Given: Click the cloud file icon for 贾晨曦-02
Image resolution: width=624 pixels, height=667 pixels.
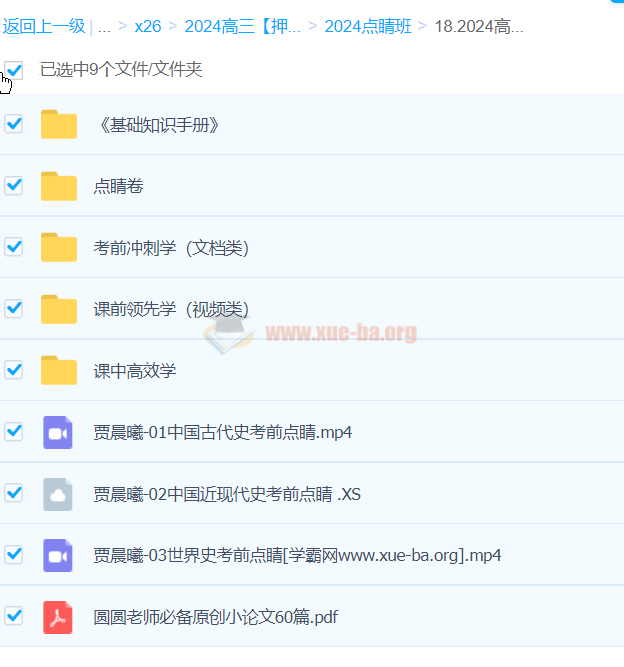Looking at the screenshot, I should [x=58, y=494].
